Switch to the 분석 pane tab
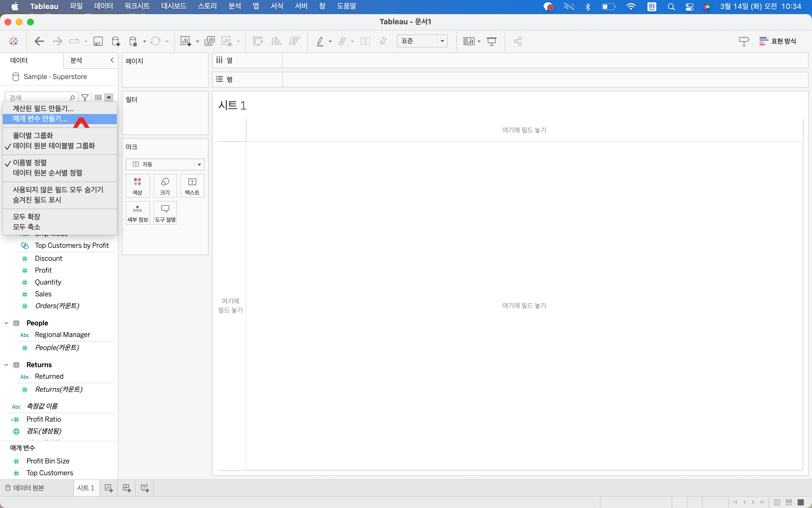This screenshot has height=508, width=812. pos(76,60)
